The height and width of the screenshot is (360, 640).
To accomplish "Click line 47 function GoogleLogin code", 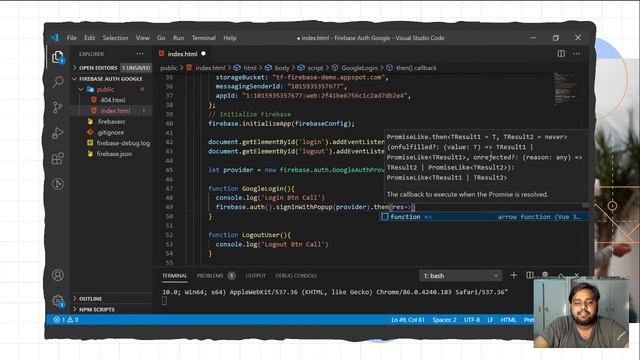I will coord(251,189).
